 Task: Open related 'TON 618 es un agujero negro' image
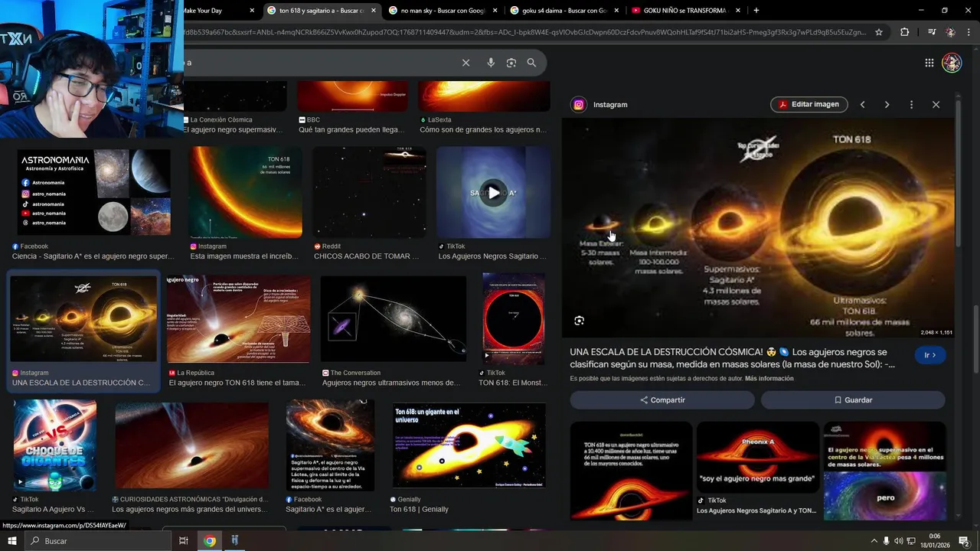click(x=631, y=471)
